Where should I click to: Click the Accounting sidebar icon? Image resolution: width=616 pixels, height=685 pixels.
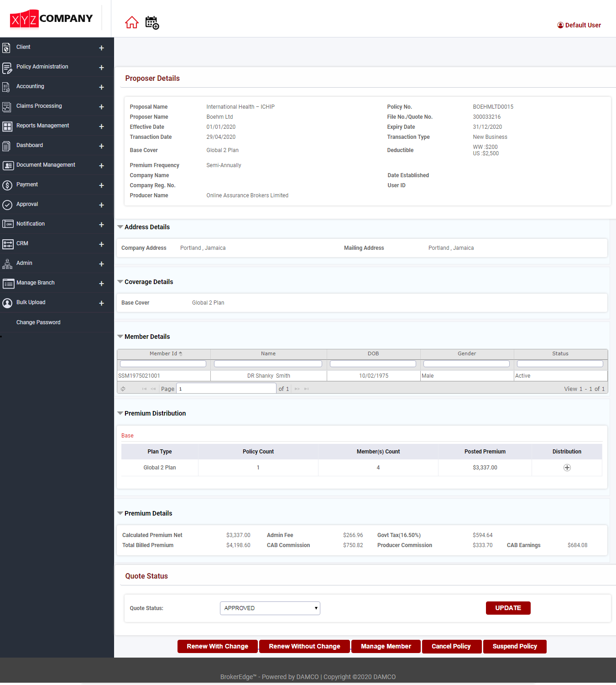[x=6, y=87]
